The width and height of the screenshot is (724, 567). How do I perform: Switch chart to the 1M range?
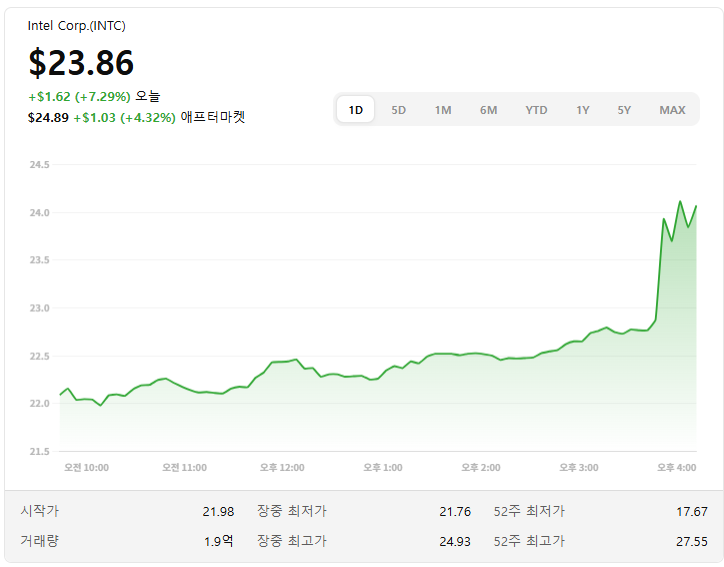[443, 110]
